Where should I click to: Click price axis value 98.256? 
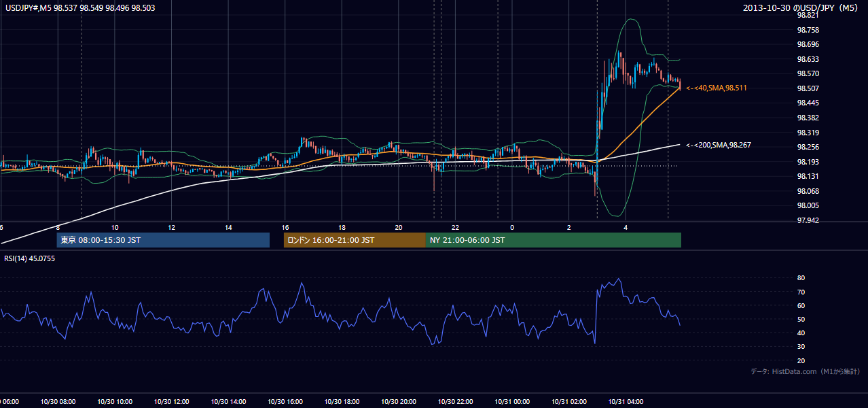tap(808, 147)
